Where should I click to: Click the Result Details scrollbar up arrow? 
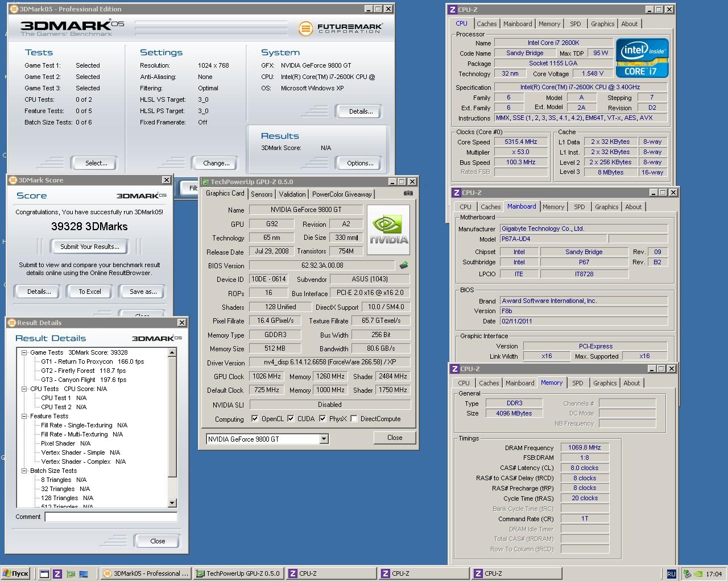[172, 352]
